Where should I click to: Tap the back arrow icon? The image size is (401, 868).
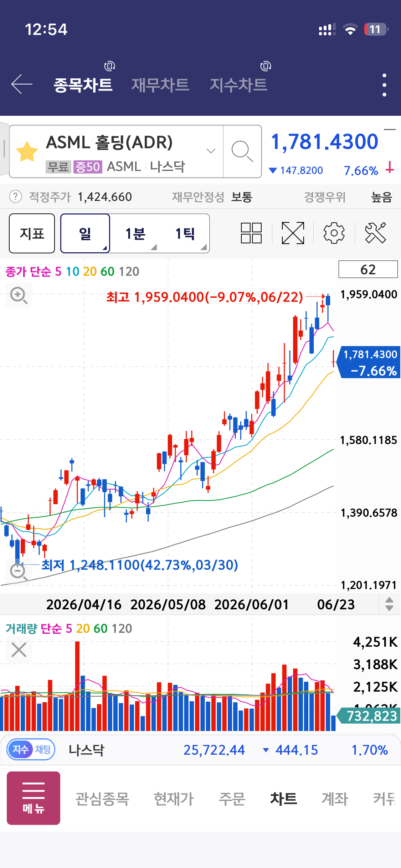pos(22,84)
